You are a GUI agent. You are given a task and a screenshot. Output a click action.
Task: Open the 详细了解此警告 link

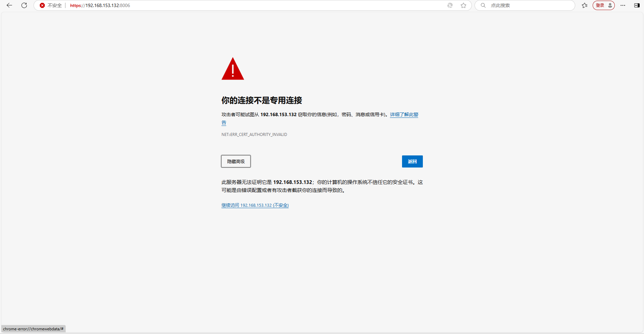(404, 114)
